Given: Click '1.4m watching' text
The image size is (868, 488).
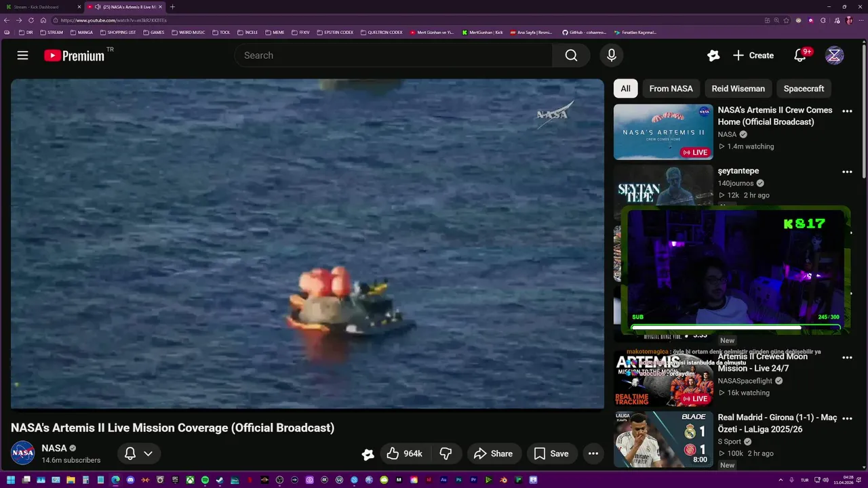Looking at the screenshot, I should click(x=750, y=146).
